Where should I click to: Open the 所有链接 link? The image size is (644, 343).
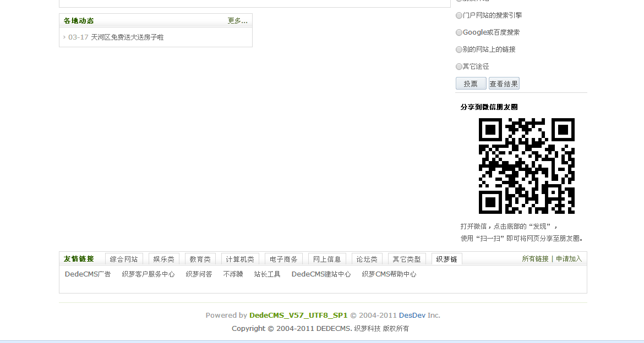coord(535,259)
